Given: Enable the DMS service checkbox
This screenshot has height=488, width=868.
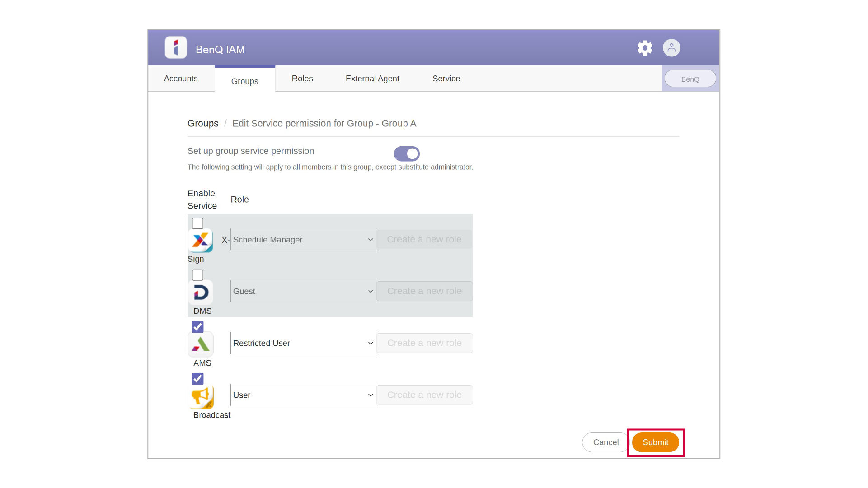Looking at the screenshot, I should (x=197, y=275).
